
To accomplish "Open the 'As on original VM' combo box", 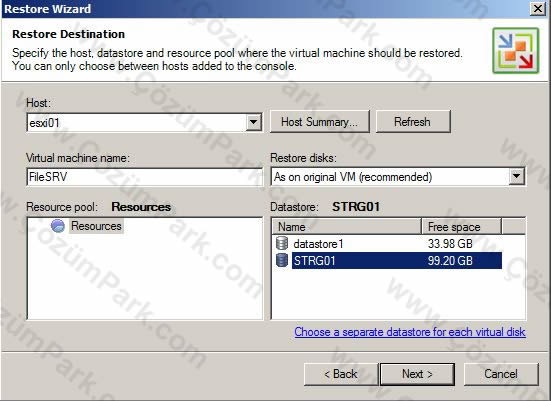I will [398, 176].
